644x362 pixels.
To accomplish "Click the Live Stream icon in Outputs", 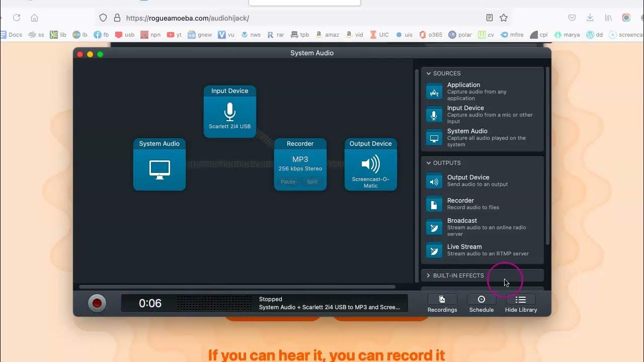I will (x=434, y=250).
